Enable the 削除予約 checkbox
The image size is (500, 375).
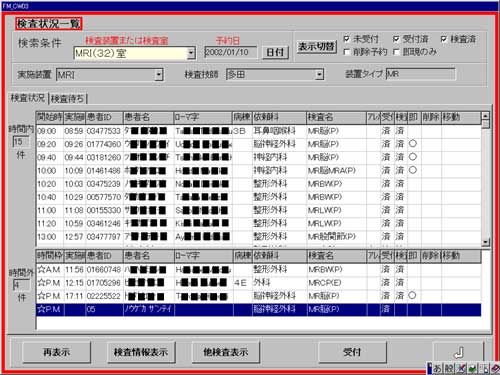pyautogui.click(x=347, y=52)
